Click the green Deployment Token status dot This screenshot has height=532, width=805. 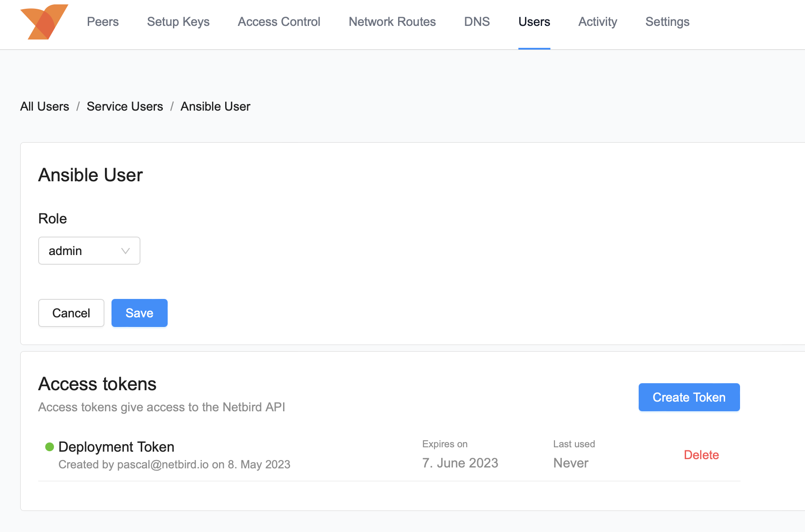coord(50,447)
